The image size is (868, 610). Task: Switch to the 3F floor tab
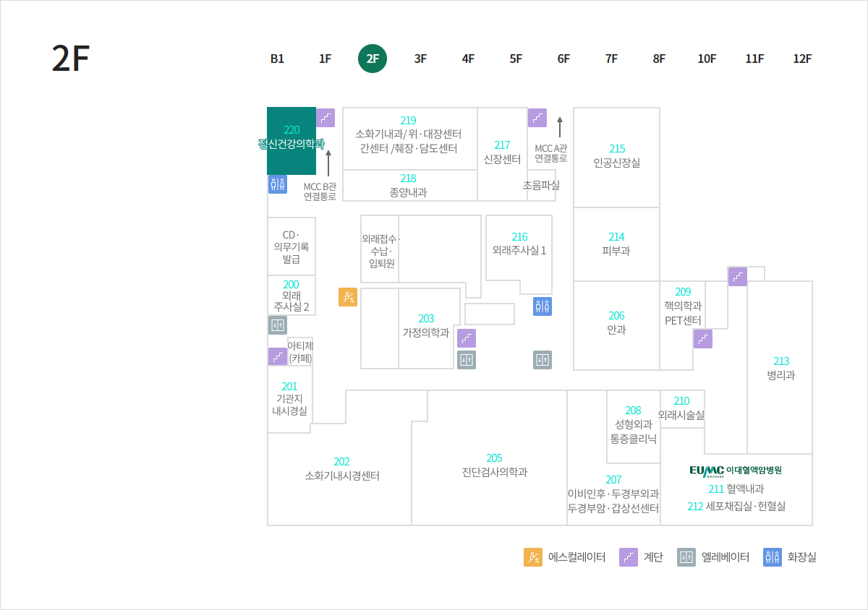420,59
